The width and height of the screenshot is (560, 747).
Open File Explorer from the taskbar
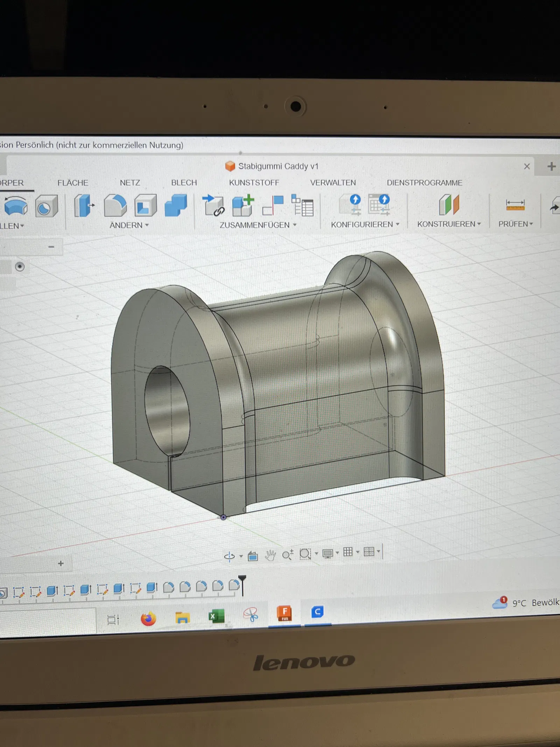[182, 617]
